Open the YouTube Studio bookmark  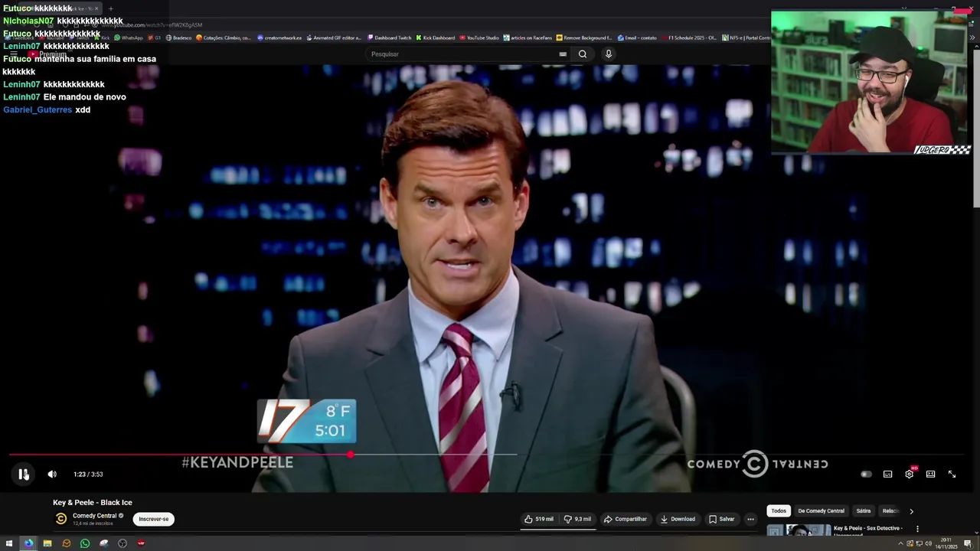pyautogui.click(x=479, y=37)
